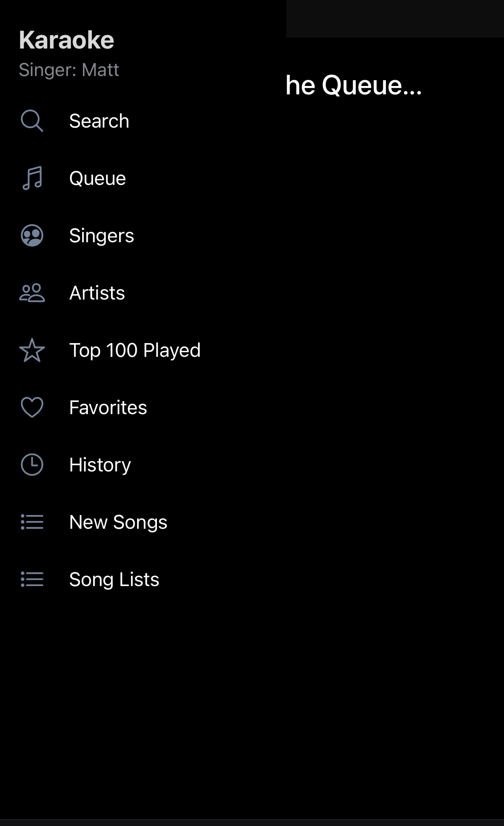Tap the Queue page heading to close the menu
The width and height of the screenshot is (504, 826).
point(354,85)
